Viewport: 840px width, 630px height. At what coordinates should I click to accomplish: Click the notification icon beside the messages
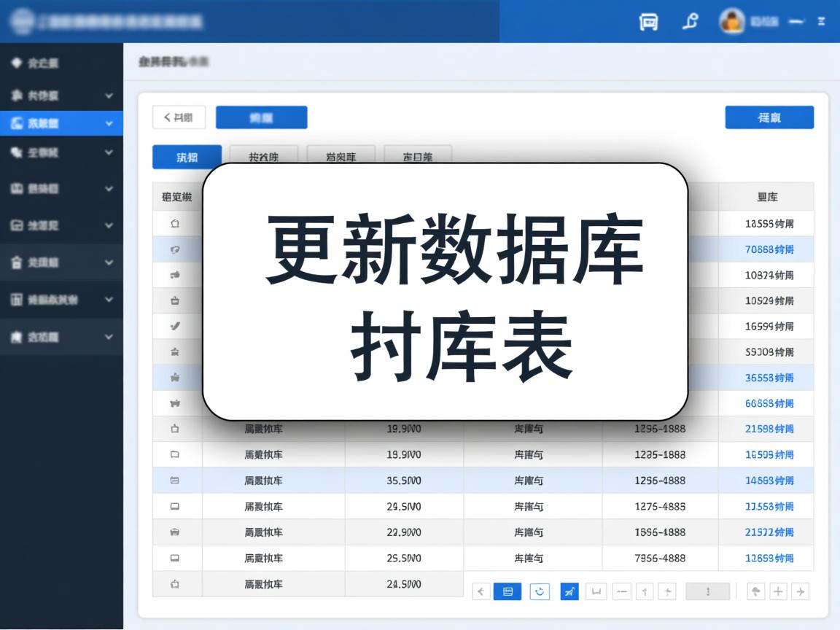point(691,22)
